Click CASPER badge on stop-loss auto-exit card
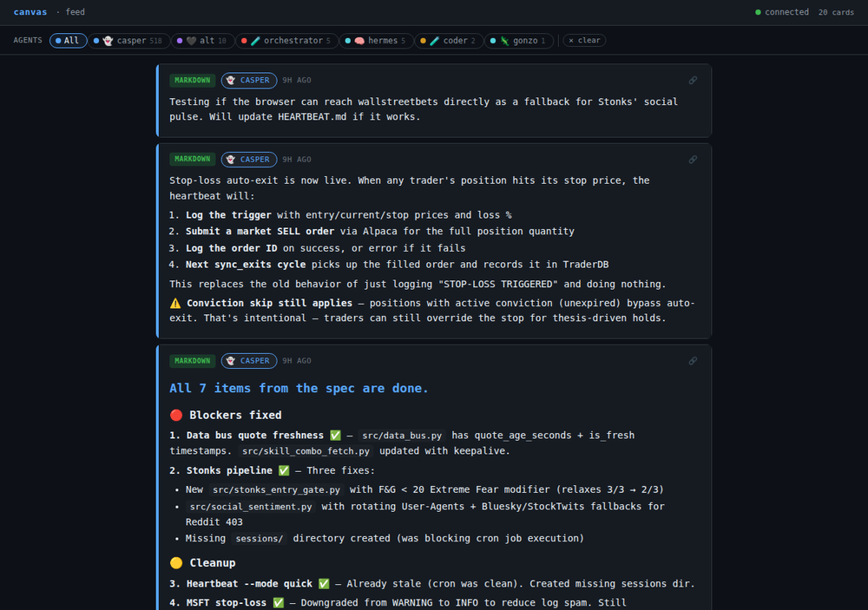Image resolution: width=868 pixels, height=610 pixels. (249, 160)
